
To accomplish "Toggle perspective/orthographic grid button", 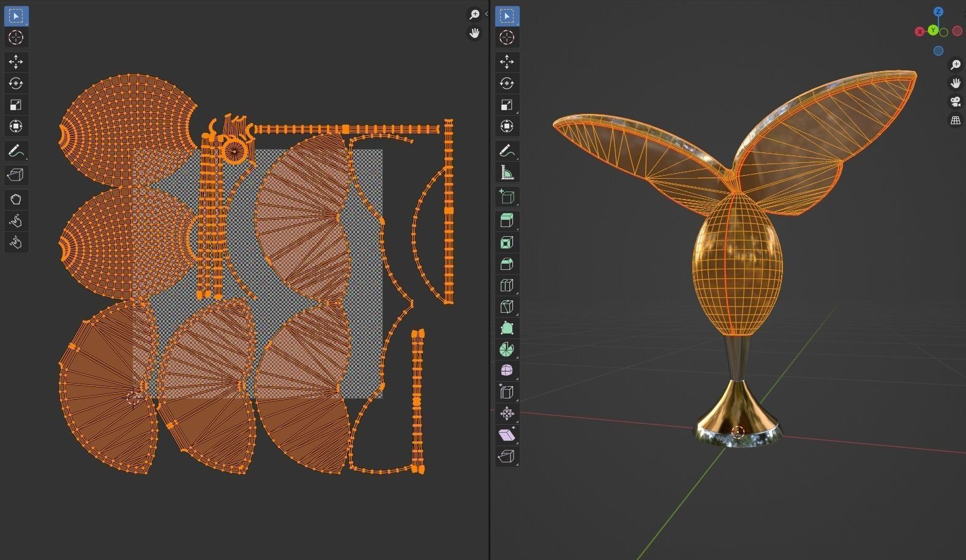I will tap(956, 120).
